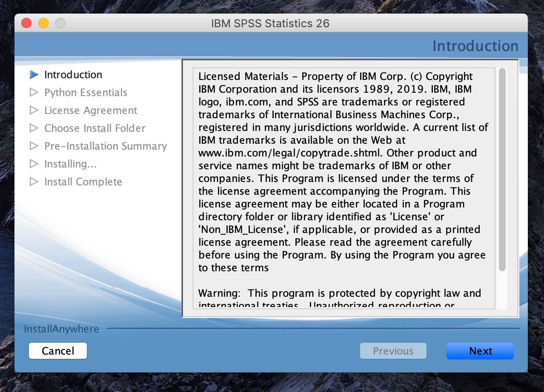The width and height of the screenshot is (544, 392).
Task: Cancel the SPSS installation
Action: (58, 351)
